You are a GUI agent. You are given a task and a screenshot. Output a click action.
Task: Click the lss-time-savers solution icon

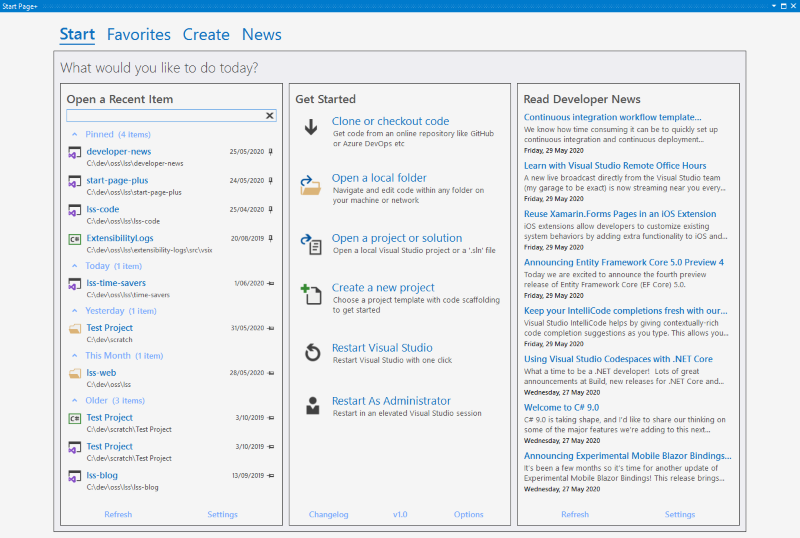point(75,284)
